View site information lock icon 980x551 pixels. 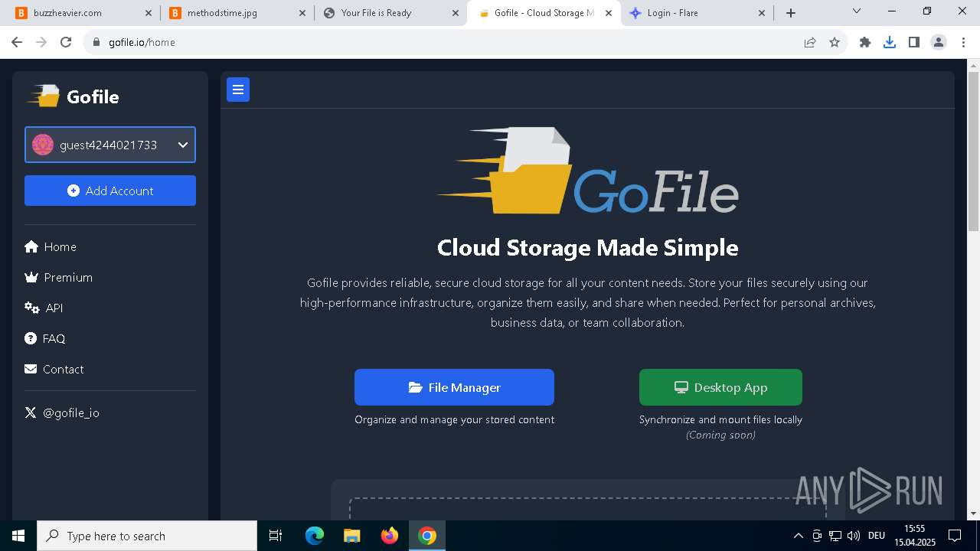(x=96, y=42)
